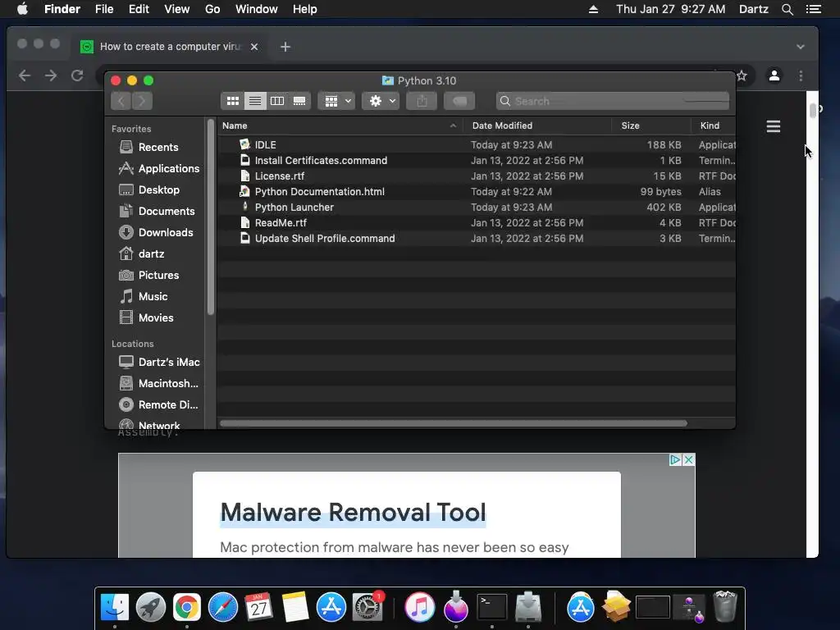Open Google Chrome from the Dock
Screen dimensions: 840x630
(x=186, y=608)
